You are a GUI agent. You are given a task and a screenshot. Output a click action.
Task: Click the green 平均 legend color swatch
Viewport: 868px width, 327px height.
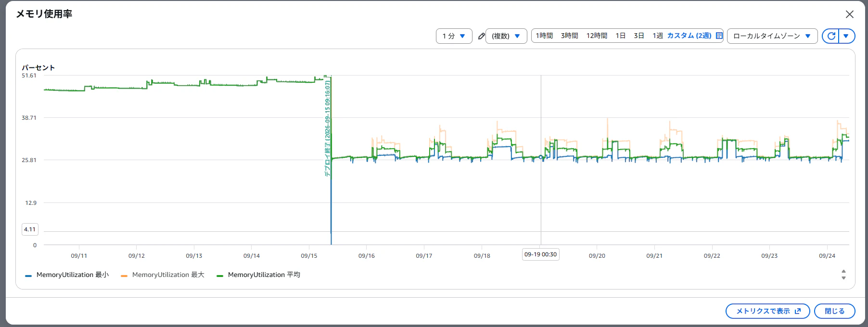[x=220, y=276]
